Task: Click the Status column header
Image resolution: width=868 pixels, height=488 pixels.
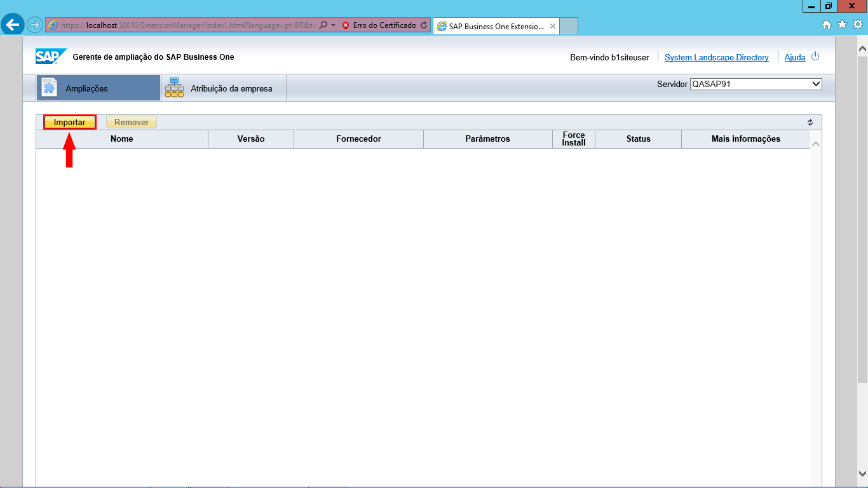Action: pyautogui.click(x=639, y=139)
